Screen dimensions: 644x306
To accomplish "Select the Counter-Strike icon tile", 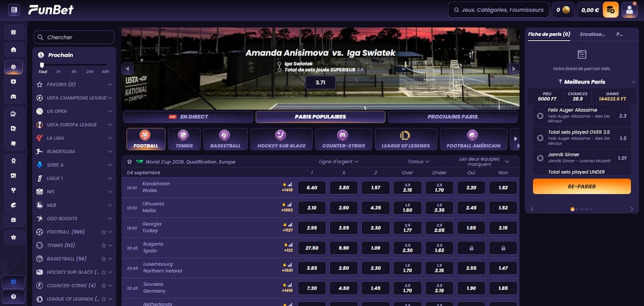I will point(343,139).
